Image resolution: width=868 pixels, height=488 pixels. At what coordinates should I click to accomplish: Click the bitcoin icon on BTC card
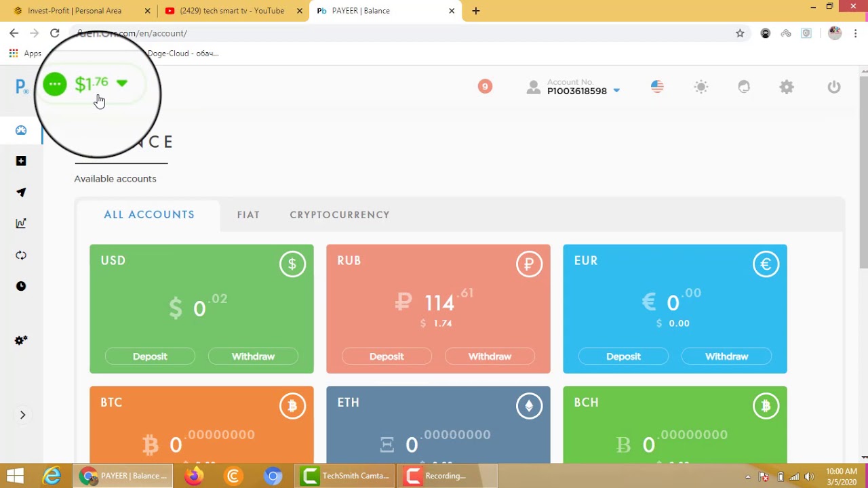tap(292, 406)
